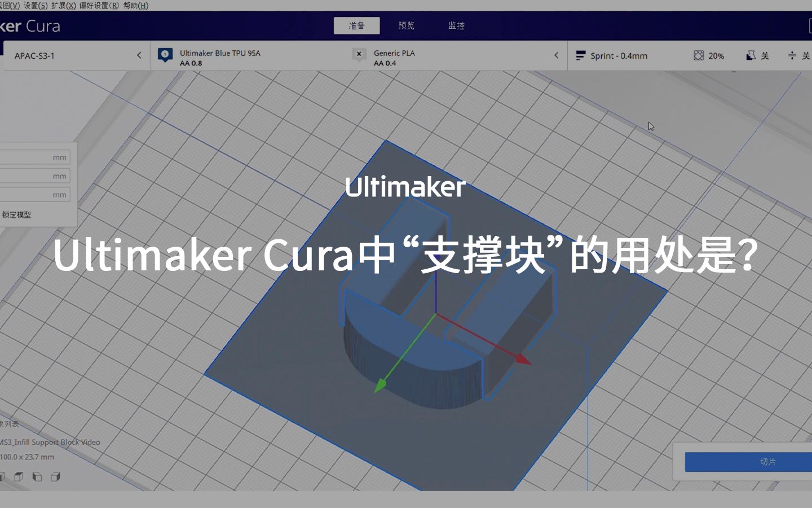
Task: Open the 设置(S) menu
Action: (36, 5)
